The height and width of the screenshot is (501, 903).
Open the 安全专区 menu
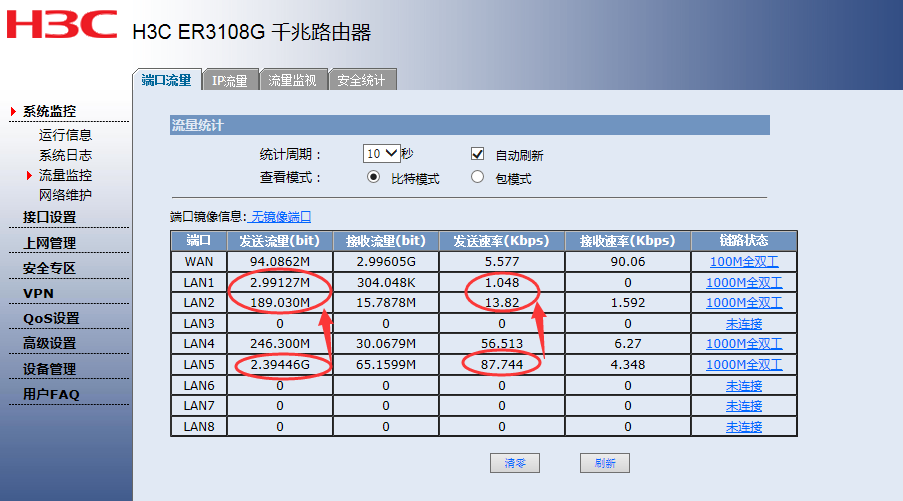coord(50,268)
